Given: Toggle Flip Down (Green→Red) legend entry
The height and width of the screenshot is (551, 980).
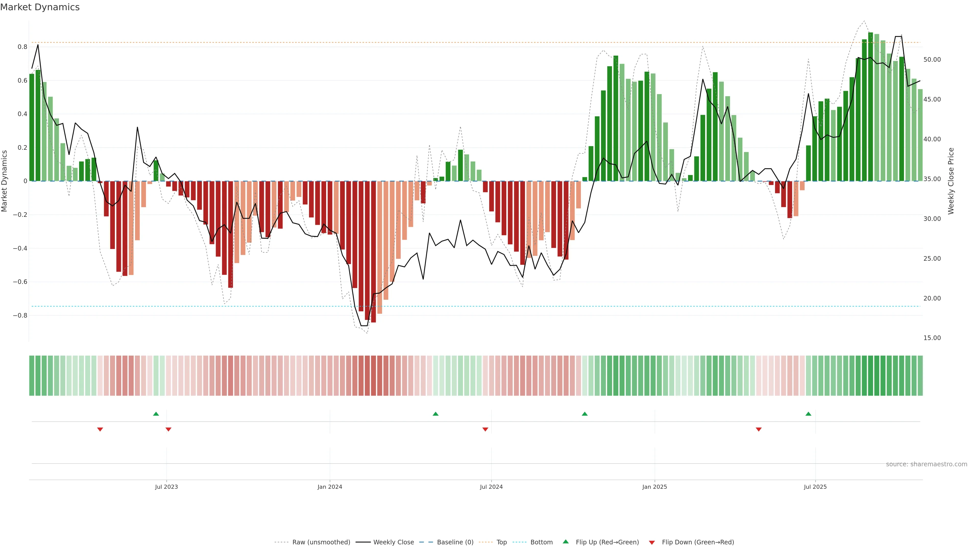Looking at the screenshot, I should 698,542.
